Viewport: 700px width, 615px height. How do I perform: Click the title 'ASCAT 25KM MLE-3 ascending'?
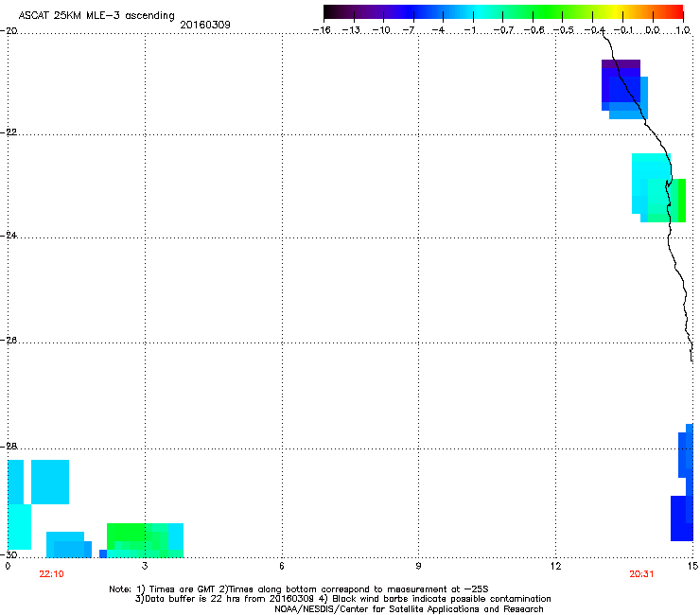[96, 15]
